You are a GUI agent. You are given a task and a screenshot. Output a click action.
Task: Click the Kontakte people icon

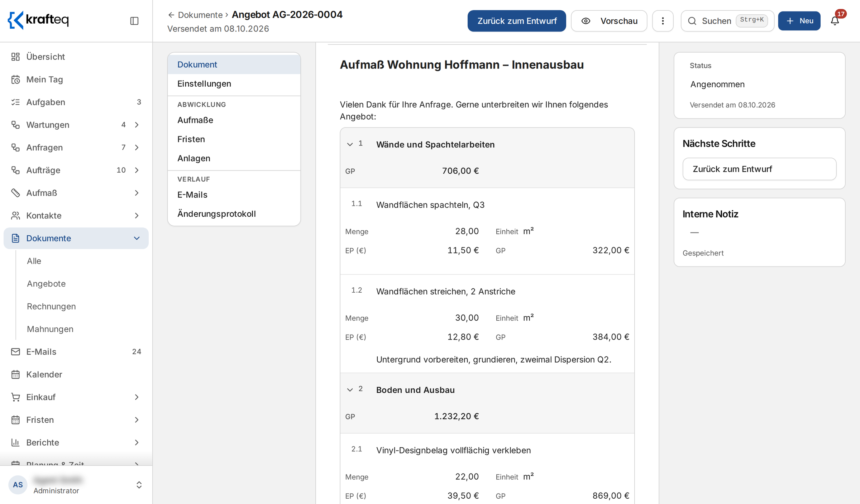point(15,215)
